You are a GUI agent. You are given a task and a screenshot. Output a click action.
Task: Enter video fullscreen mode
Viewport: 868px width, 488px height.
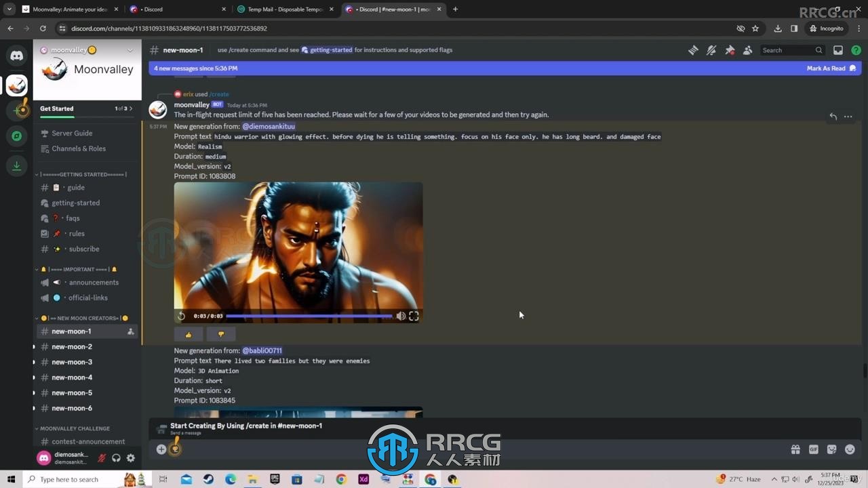pos(414,316)
